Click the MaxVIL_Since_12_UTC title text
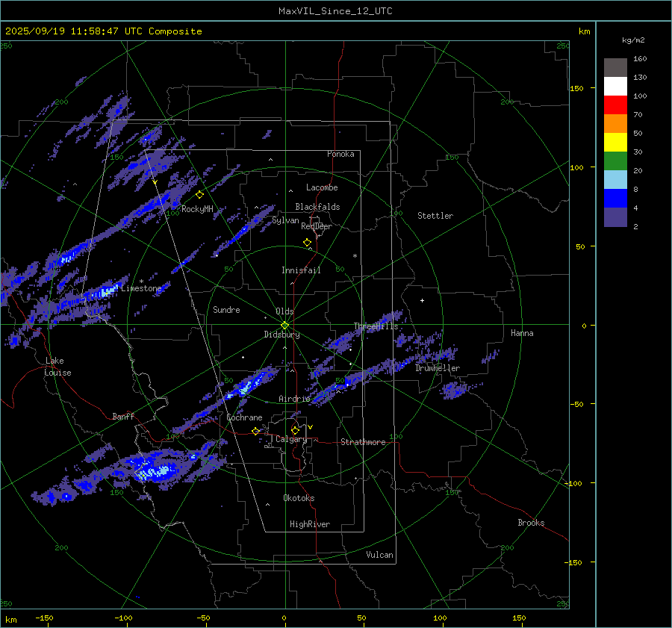672x628 pixels. click(x=335, y=11)
